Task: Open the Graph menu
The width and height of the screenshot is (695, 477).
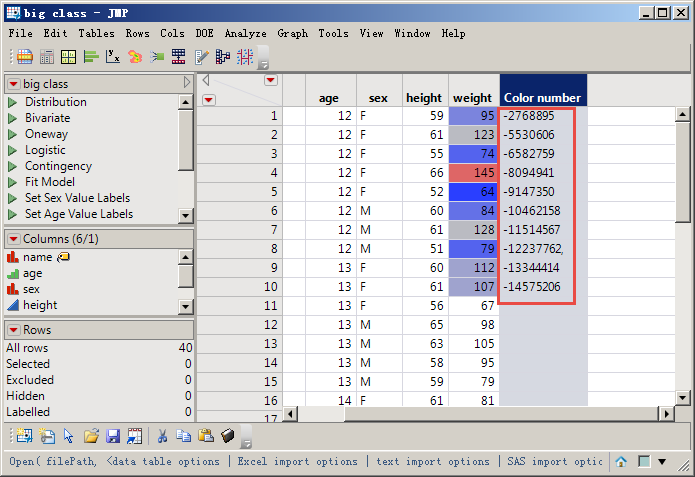Action: click(292, 33)
